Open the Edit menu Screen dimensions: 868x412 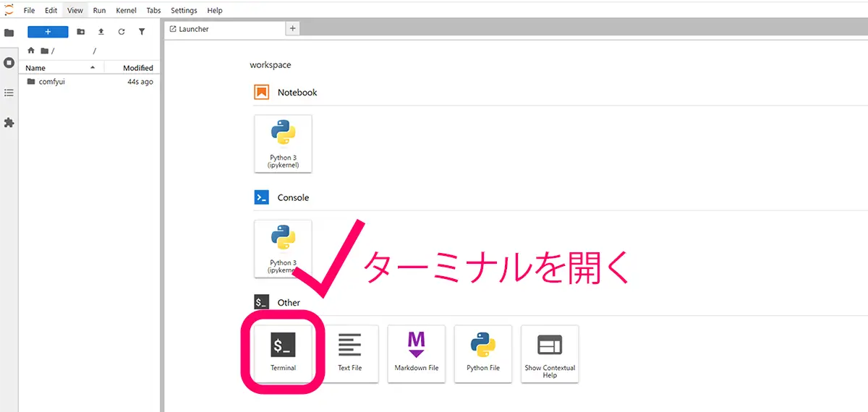51,10
